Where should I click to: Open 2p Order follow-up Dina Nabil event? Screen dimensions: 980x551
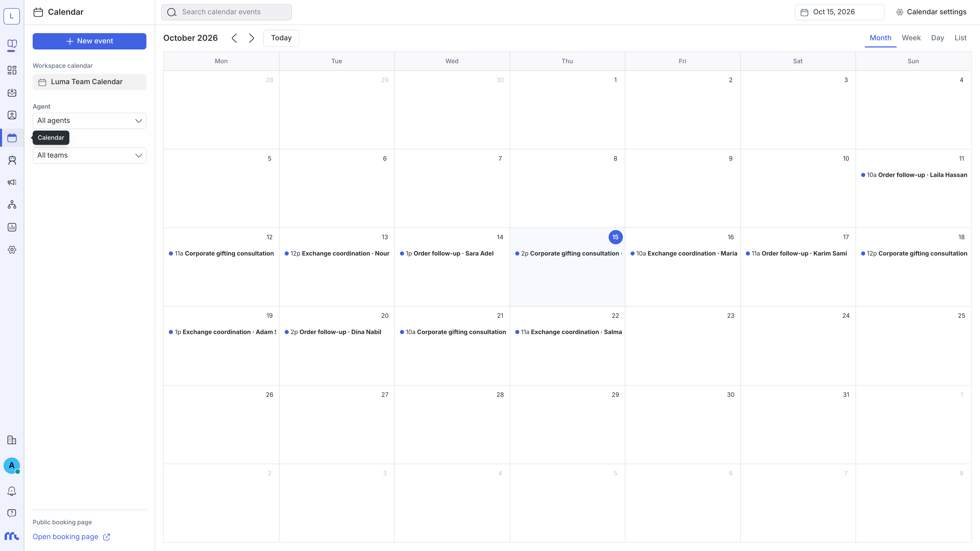pyautogui.click(x=333, y=332)
